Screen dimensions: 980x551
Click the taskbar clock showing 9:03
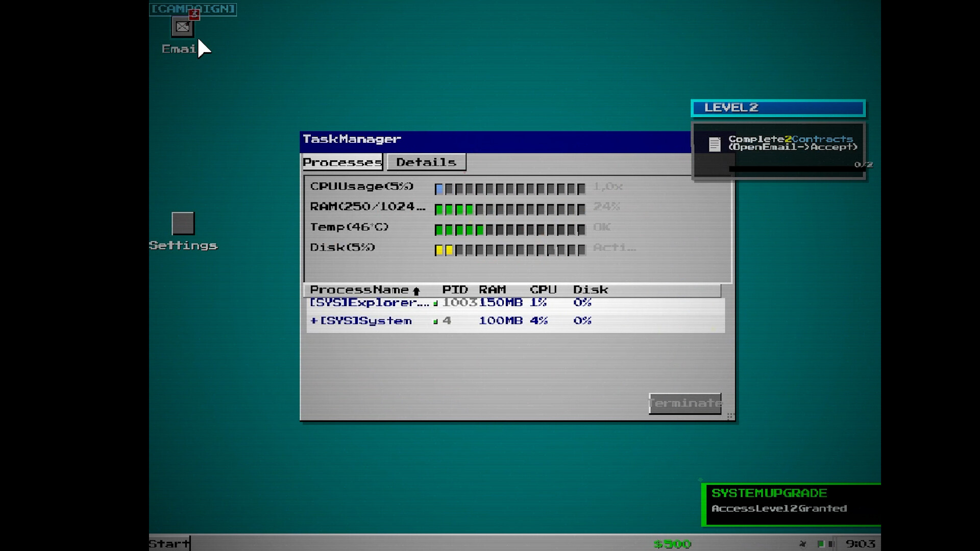point(860,544)
